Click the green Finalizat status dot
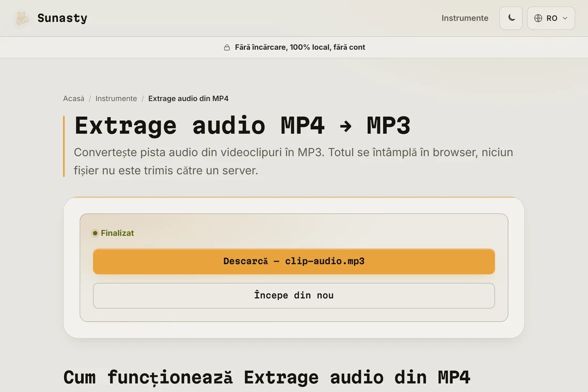This screenshot has width=588, height=392. [95, 233]
